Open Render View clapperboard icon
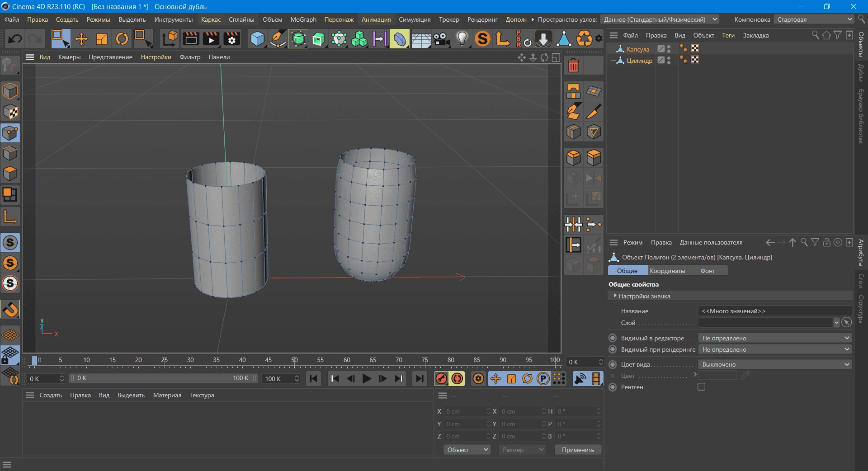Viewport: 868px width, 471px height. [x=191, y=39]
